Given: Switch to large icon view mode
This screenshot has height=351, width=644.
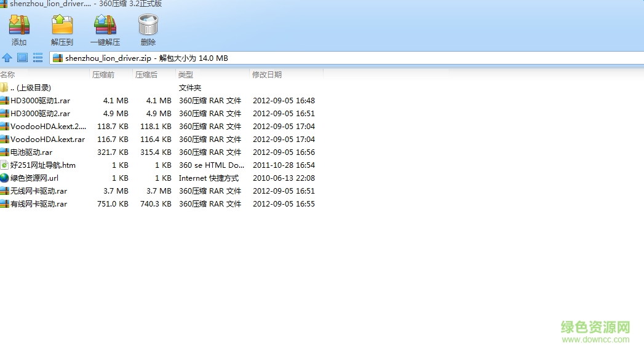Looking at the screenshot, I should pos(22,58).
